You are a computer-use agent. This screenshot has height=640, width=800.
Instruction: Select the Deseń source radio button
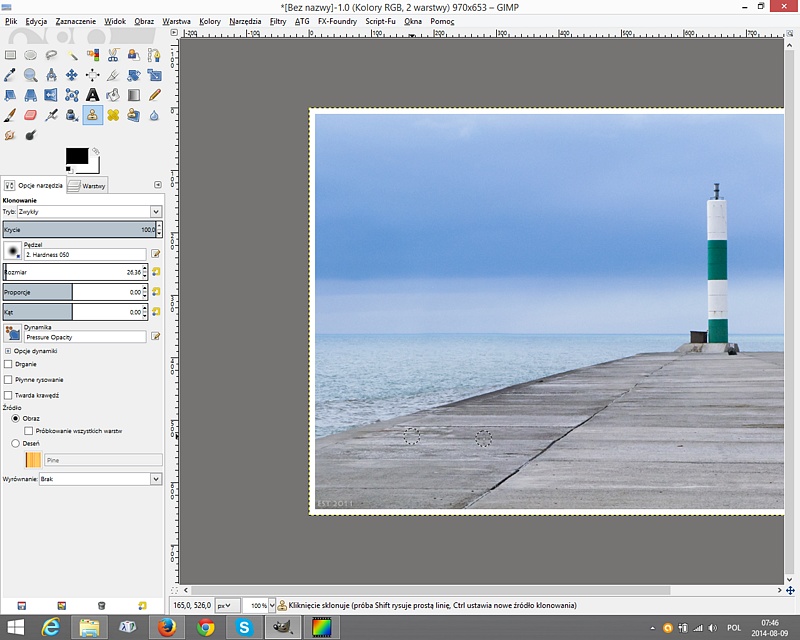tap(15, 444)
